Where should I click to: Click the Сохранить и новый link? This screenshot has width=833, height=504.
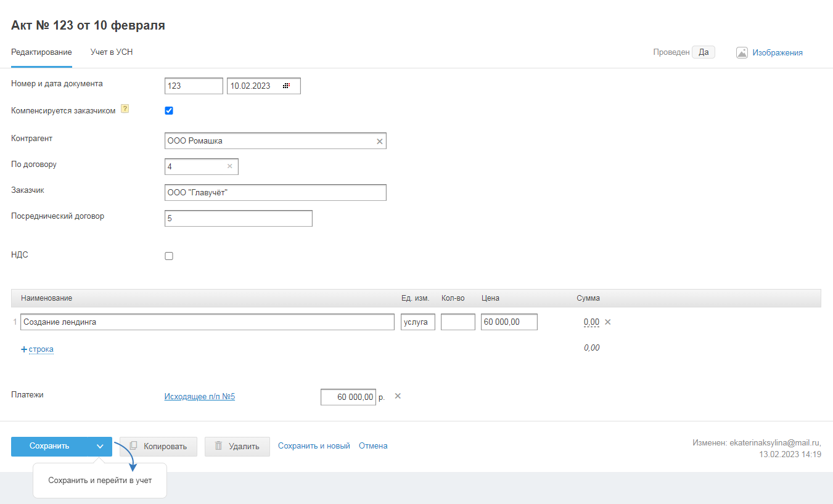314,446
